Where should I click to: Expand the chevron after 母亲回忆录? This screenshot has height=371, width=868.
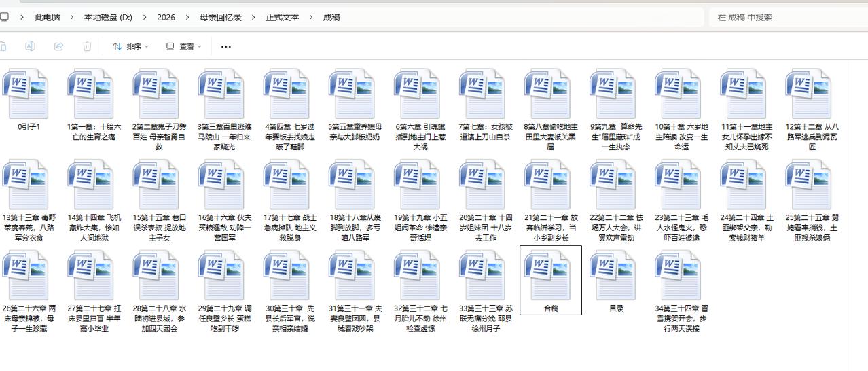[x=253, y=17]
